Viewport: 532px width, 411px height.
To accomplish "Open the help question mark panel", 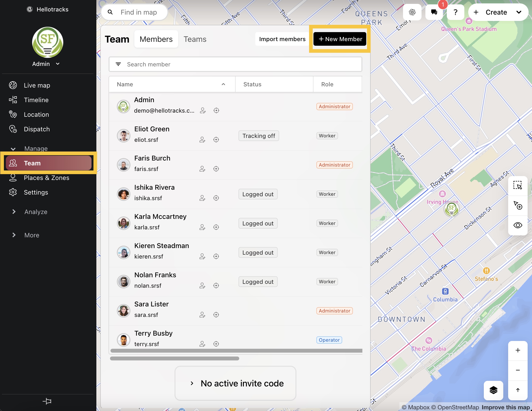I will click(455, 12).
